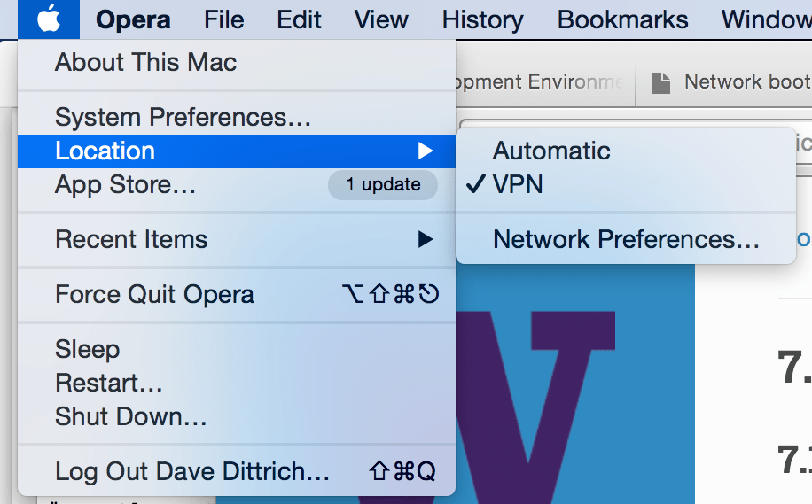
Task: Select Sleep from Apple menu
Action: click(x=237, y=349)
